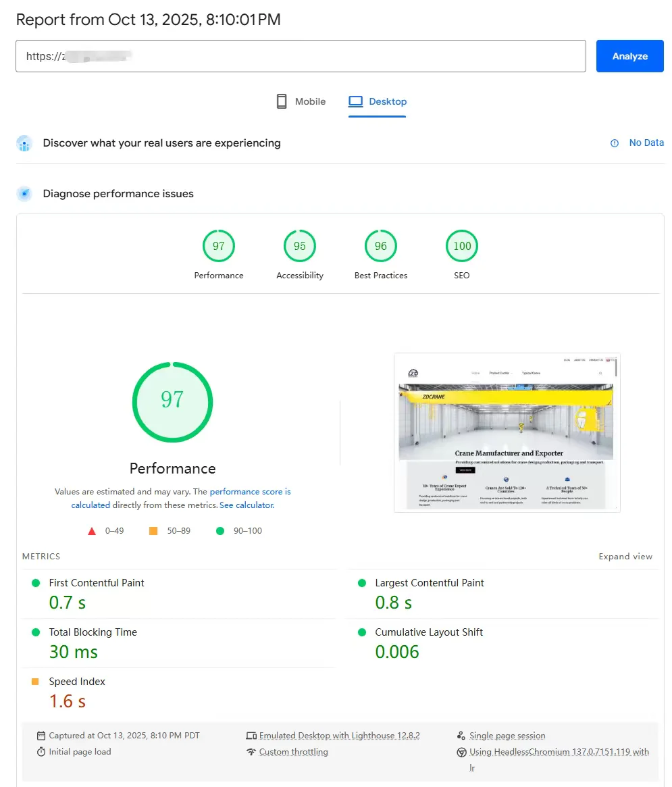Click Largest Contentful Paint metric label
Image resolution: width=672 pixels, height=787 pixels.
430,583
